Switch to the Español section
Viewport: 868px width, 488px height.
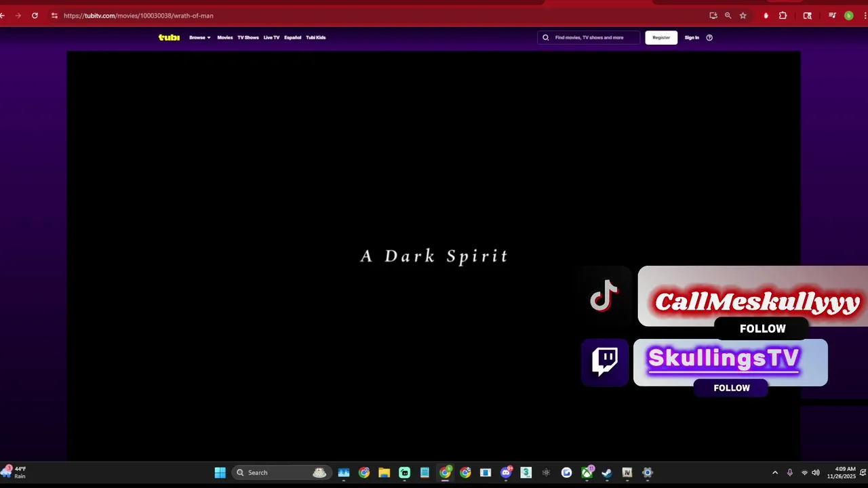[292, 37]
